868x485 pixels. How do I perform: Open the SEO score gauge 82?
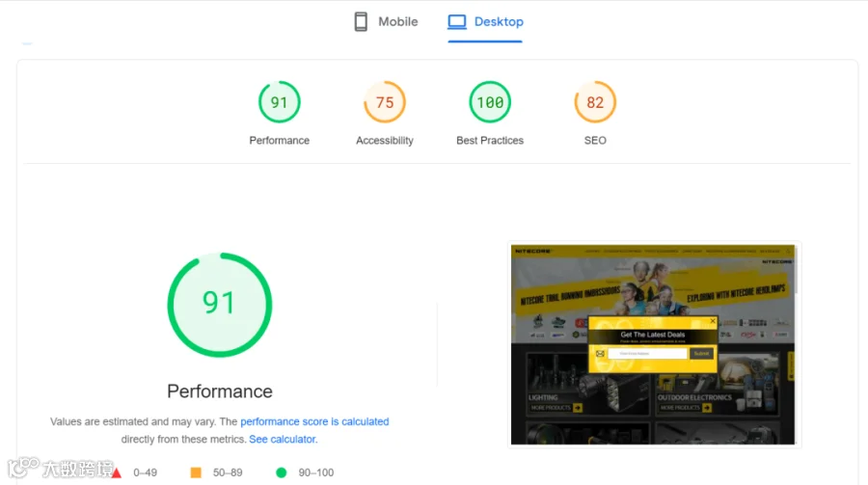point(595,102)
